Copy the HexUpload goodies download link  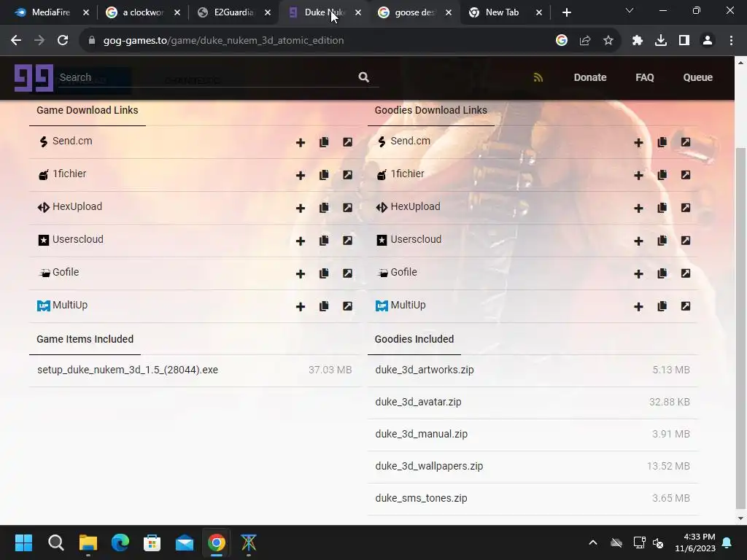click(x=662, y=208)
